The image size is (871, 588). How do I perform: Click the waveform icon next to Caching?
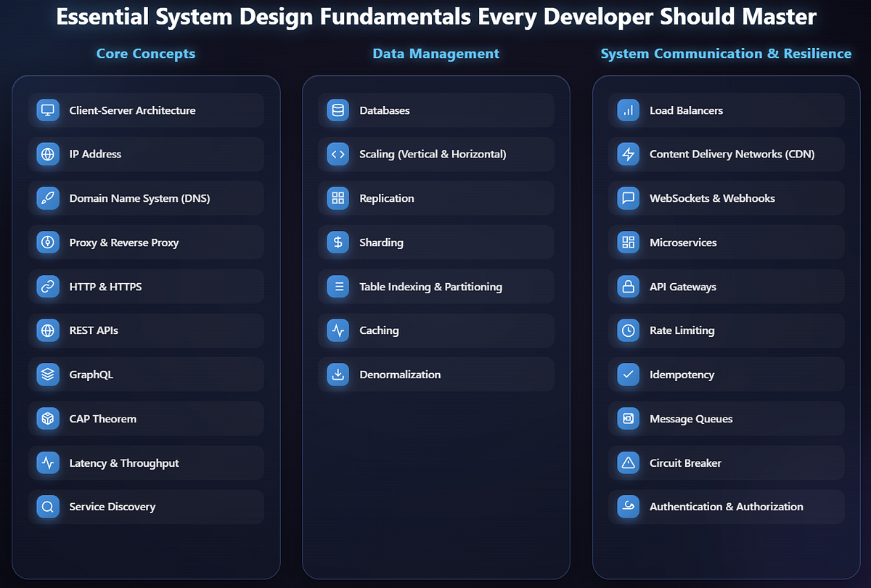pyautogui.click(x=338, y=330)
